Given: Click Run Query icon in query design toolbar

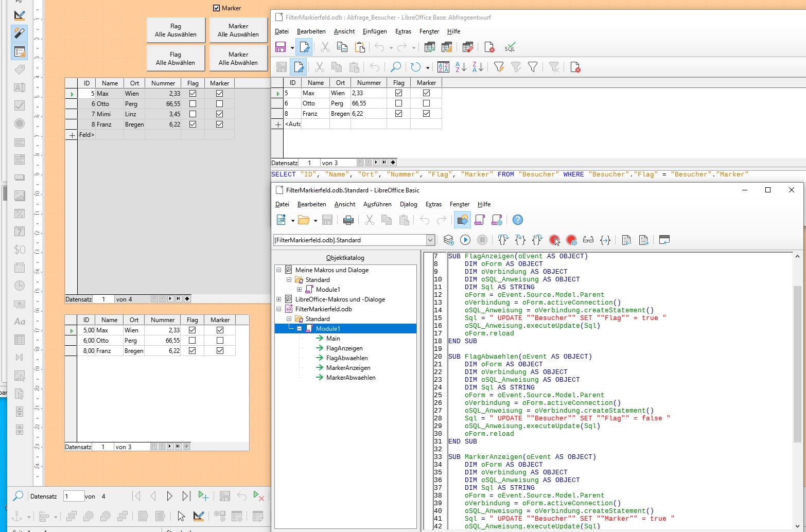Looking at the screenshot, I should tap(430, 48).
